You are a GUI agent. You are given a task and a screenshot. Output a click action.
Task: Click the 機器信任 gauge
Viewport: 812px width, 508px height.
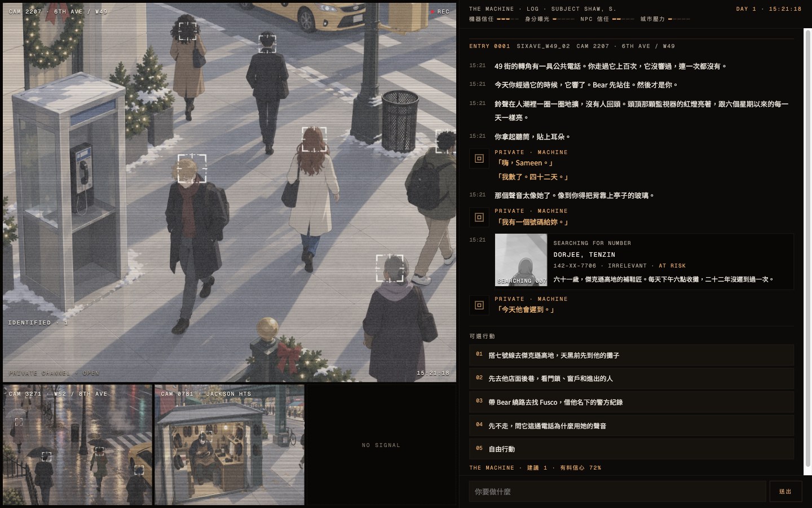tap(494, 19)
